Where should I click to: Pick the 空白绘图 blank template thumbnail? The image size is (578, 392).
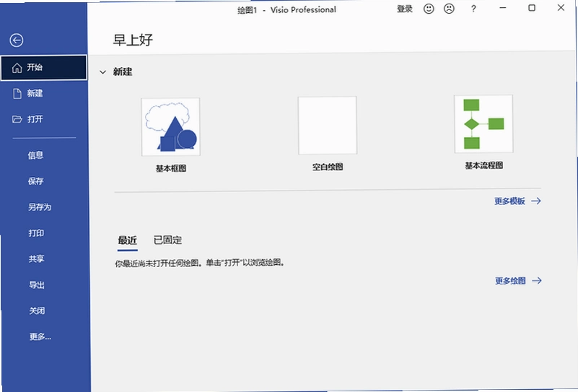(328, 126)
